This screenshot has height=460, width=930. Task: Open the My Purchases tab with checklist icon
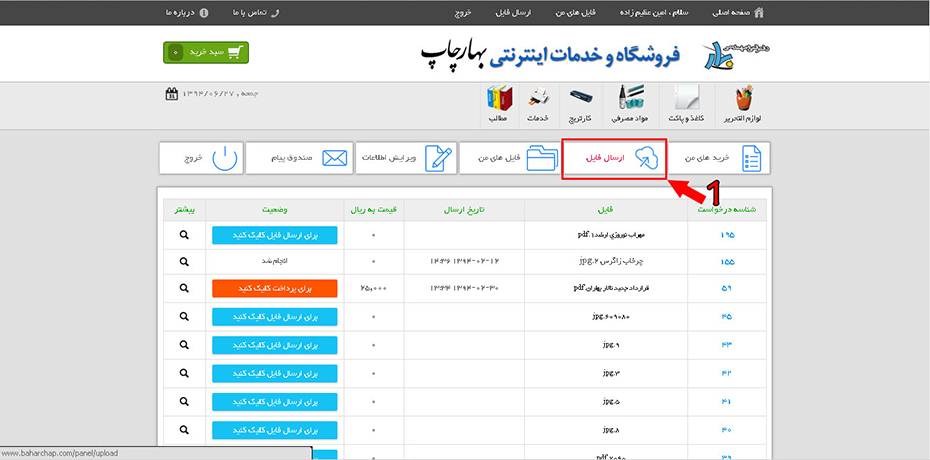[x=720, y=159]
